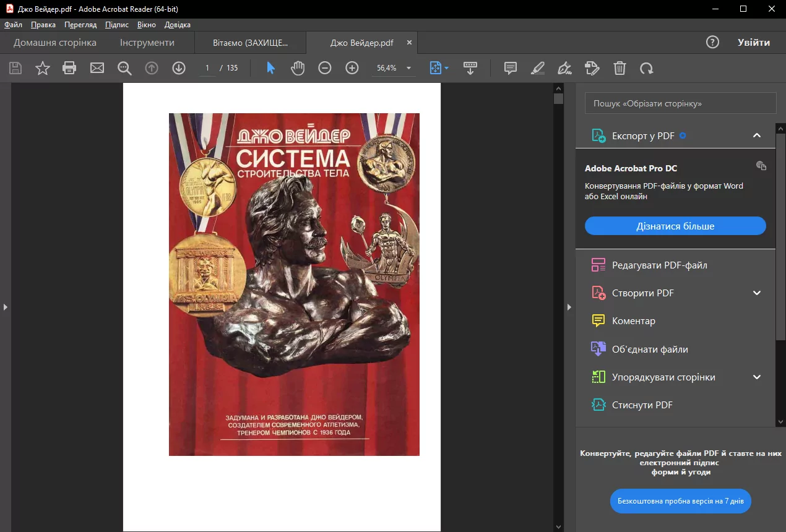Click the Print document icon
Viewport: 786px width, 532px height.
[69, 68]
